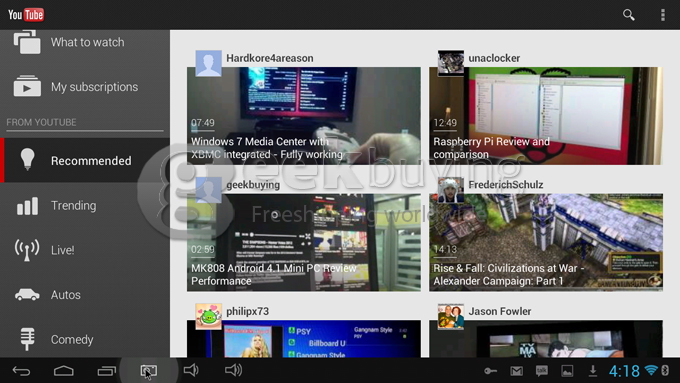Open the three-dot overflow menu
This screenshot has height=383, width=680.
point(663,15)
